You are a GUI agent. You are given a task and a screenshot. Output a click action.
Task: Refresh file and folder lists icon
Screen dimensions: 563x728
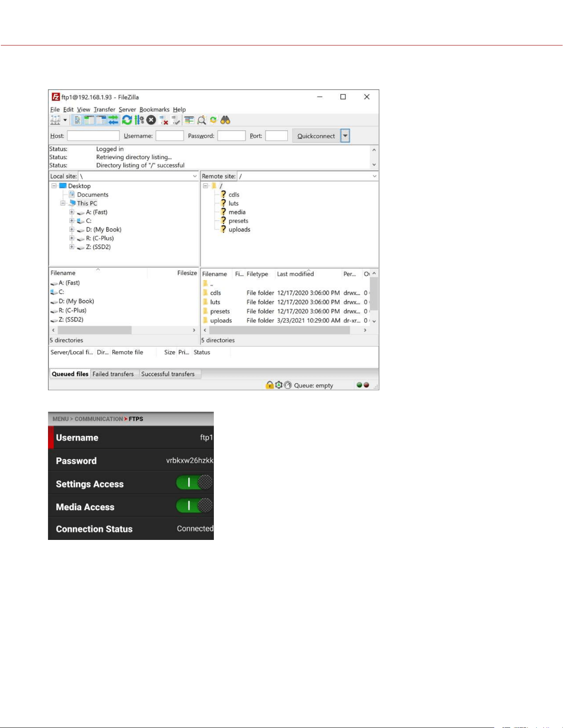point(127,120)
